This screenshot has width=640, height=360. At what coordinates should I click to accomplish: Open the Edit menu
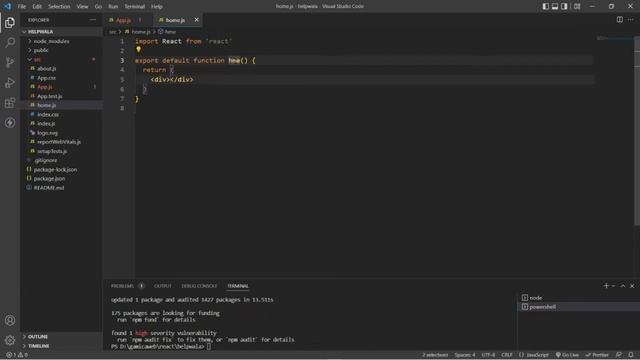[37, 6]
